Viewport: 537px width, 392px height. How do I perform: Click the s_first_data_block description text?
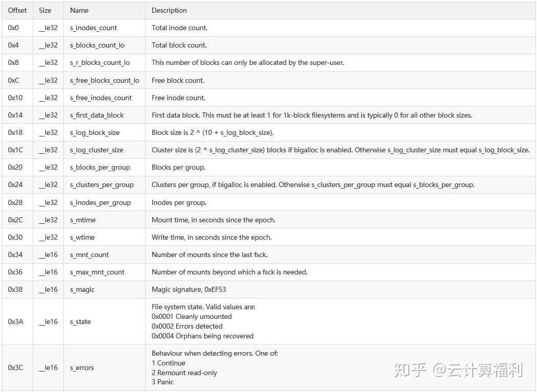click(312, 115)
